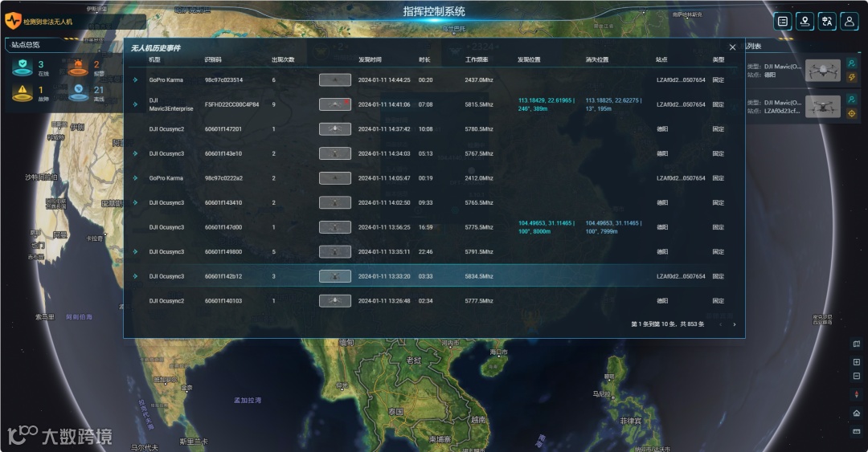
Task: Open drone thumbnail for 60601f143410 row
Action: point(335,202)
